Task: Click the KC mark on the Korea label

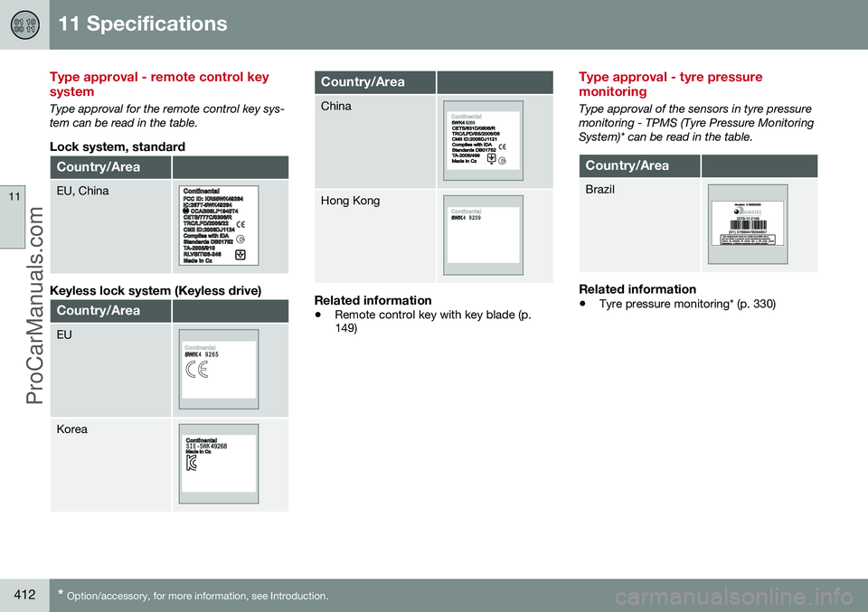Action: point(191,463)
